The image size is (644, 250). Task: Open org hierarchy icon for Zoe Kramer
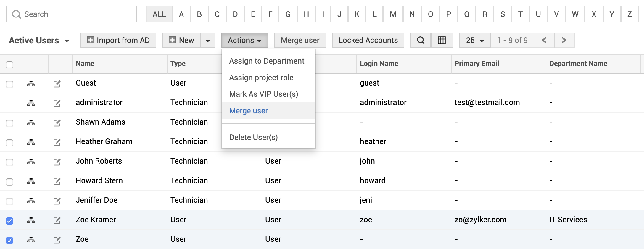pyautogui.click(x=31, y=220)
